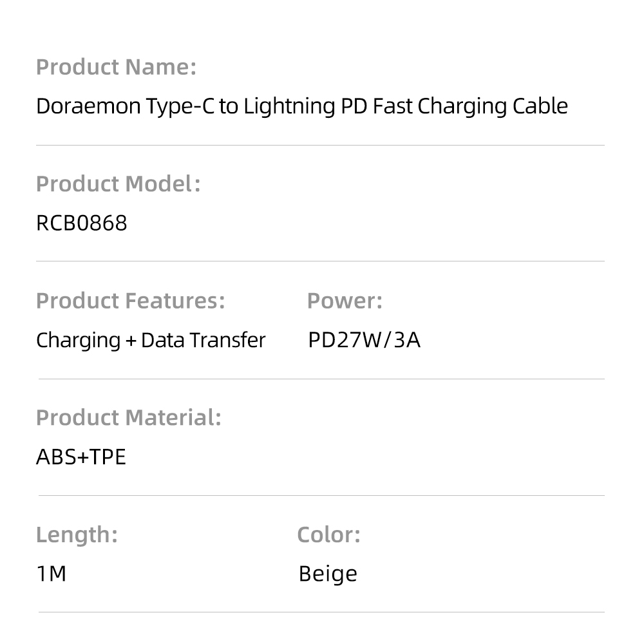The height and width of the screenshot is (644, 644).
Task: Click the 'Length:' label
Action: (x=77, y=535)
